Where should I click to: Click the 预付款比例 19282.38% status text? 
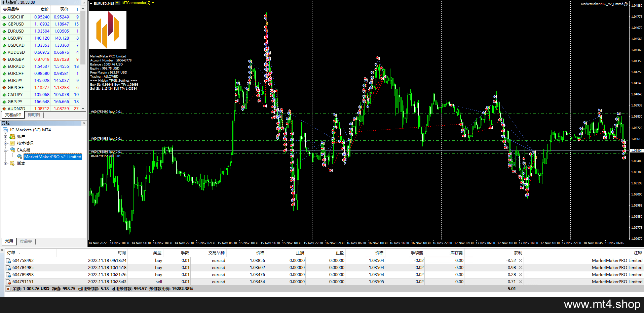coord(171,289)
